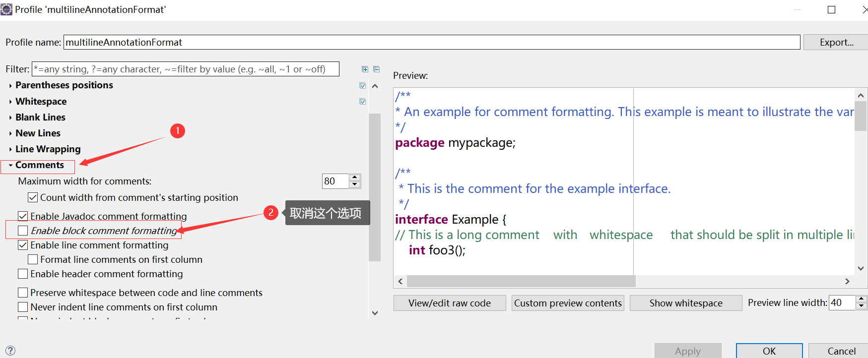Viewport: 868px width, 358px height.
Task: Click 'interface Example {' line in preview
Action: (451, 219)
